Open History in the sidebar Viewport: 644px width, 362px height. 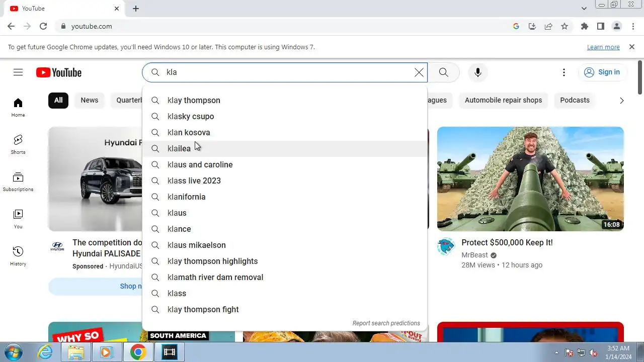[x=18, y=256]
